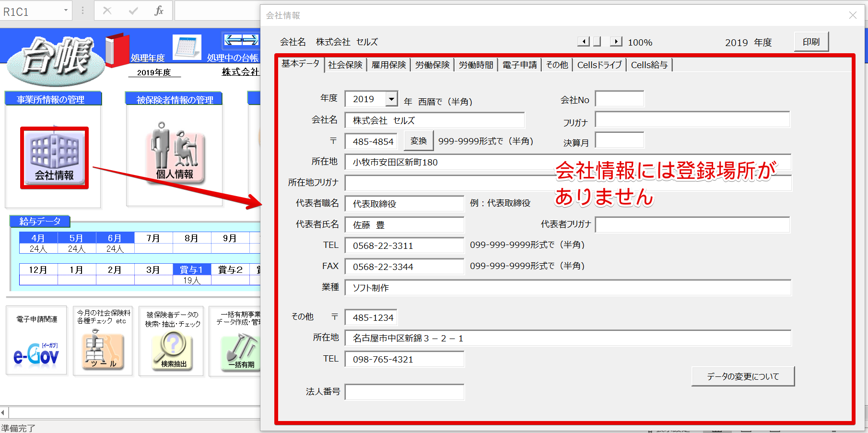Open the 会社情報 building icon
The width and height of the screenshot is (868, 433).
tap(54, 158)
